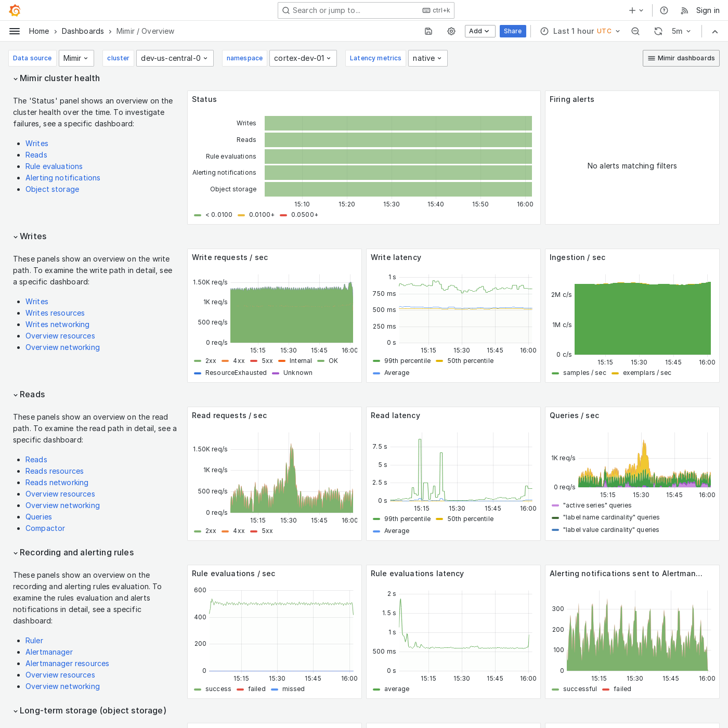
Task: Open the Latency metrics native dropdown
Action: point(427,58)
